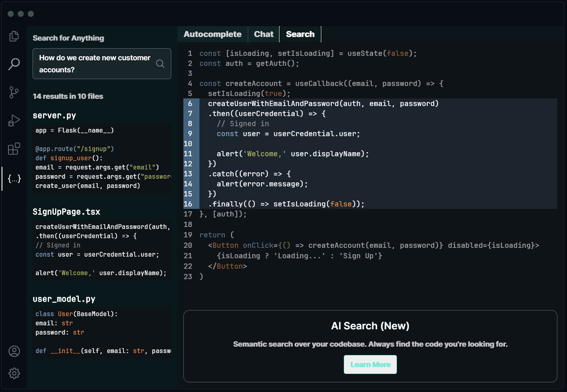Open the Source Control branch icon
This screenshot has height=392, width=567.
pos(14,92)
